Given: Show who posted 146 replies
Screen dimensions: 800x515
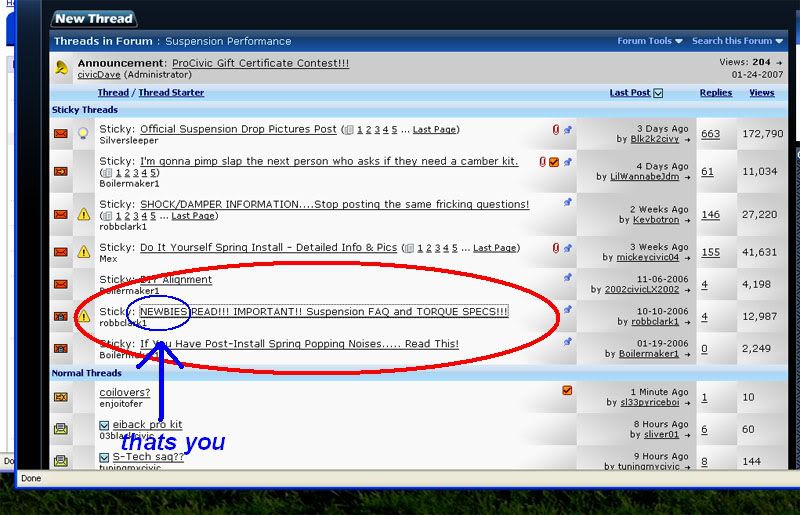Looking at the screenshot, I should pyautogui.click(x=710, y=215).
